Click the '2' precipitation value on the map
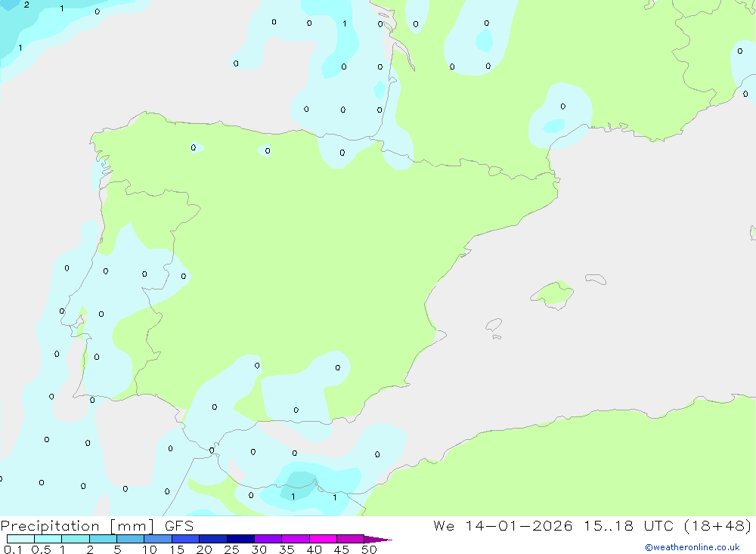Image resolution: width=756 pixels, height=554 pixels. 26,5
